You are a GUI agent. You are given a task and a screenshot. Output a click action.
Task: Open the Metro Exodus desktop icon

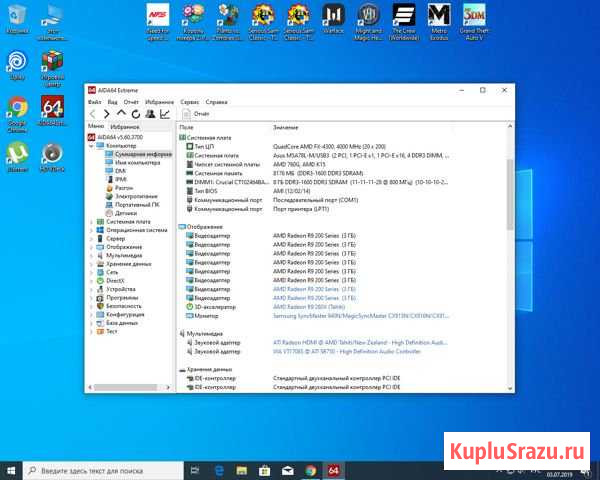[439, 22]
